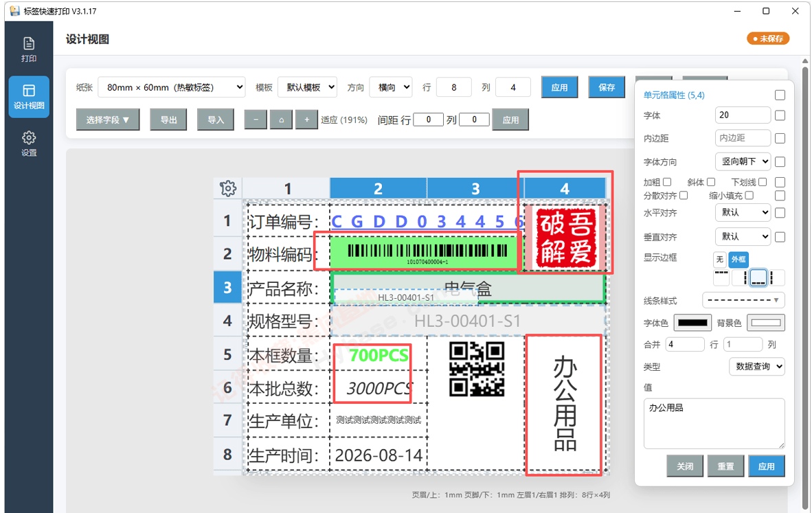The height and width of the screenshot is (513, 812).
Task: Close the cell properties panel with 关闭
Action: [685, 466]
